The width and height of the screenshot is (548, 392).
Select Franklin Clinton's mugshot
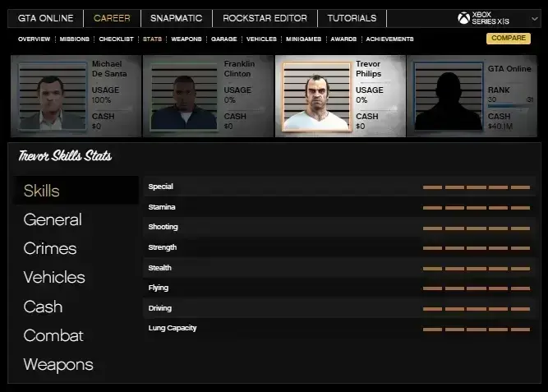[x=184, y=96]
